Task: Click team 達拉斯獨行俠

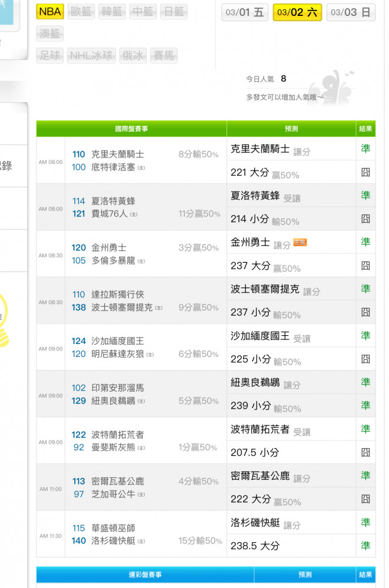Action: point(118,295)
